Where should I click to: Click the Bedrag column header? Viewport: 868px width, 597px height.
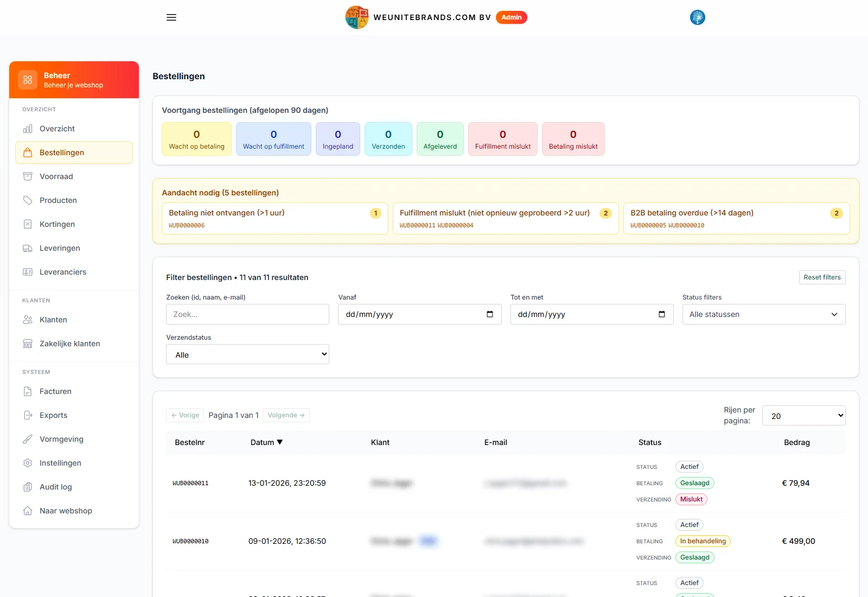tap(797, 442)
